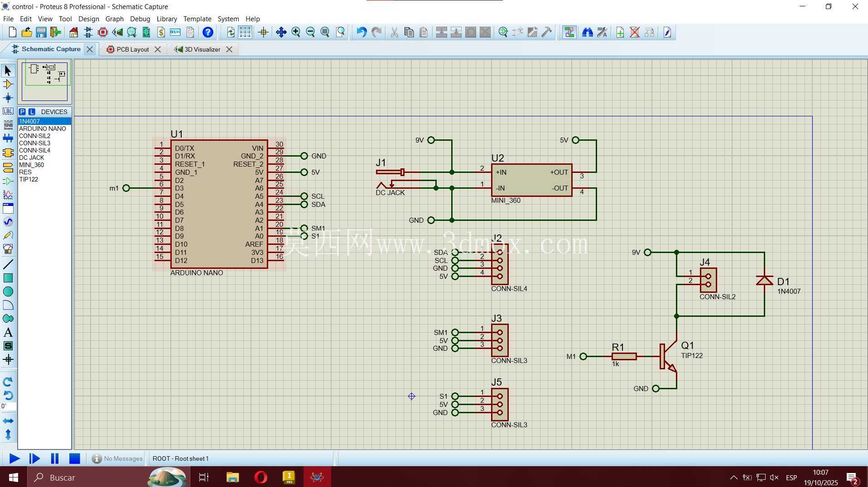The image size is (868, 487).
Task: Select the 2D text graphics tool
Action: click(x=8, y=333)
